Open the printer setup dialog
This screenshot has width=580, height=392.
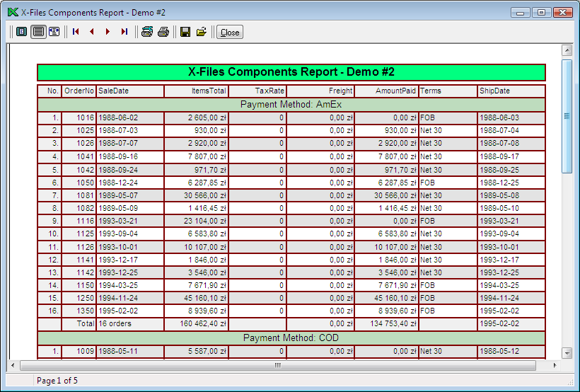(x=147, y=32)
